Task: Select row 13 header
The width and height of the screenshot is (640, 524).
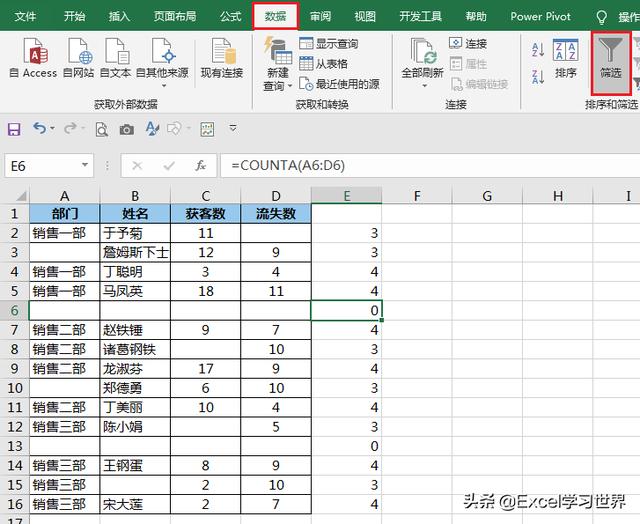Action: [15, 446]
